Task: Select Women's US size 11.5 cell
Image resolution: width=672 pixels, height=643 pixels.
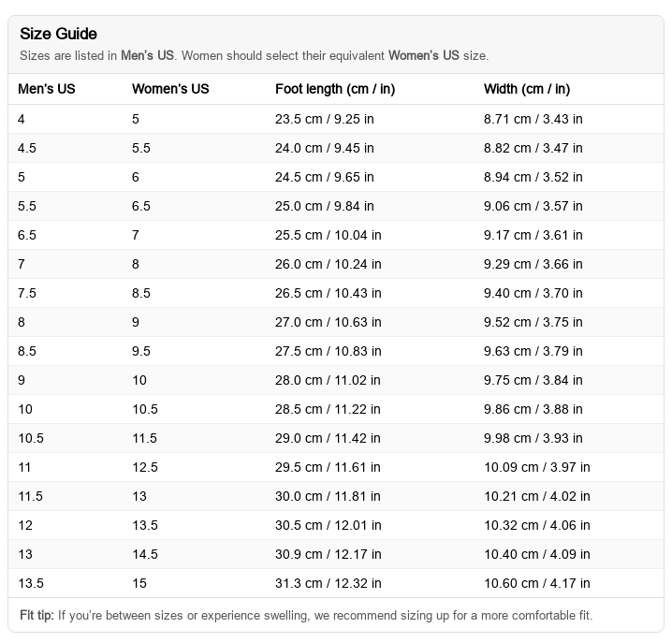Action: tap(144, 438)
